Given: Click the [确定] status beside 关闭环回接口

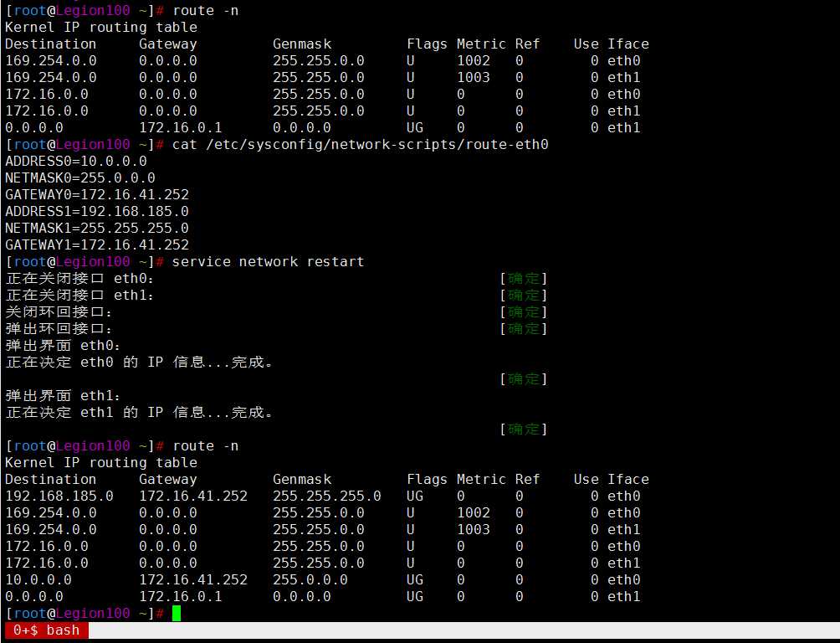Looking at the screenshot, I should pos(524,311).
